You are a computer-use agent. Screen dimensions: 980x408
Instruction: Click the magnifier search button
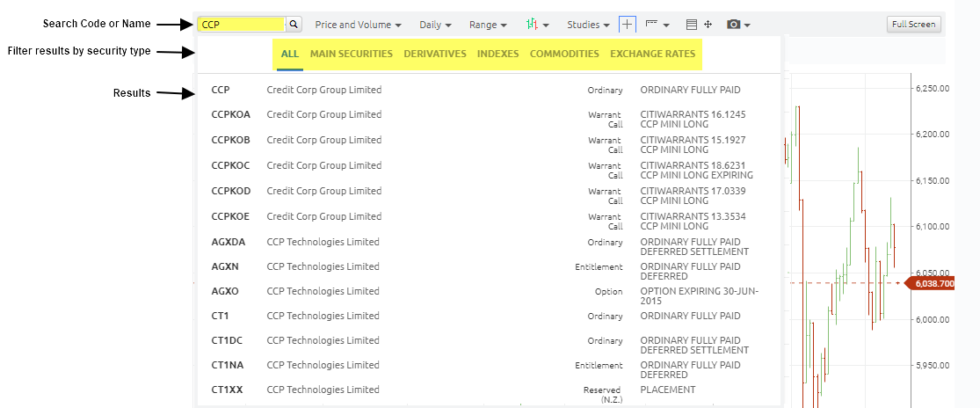[x=294, y=25]
